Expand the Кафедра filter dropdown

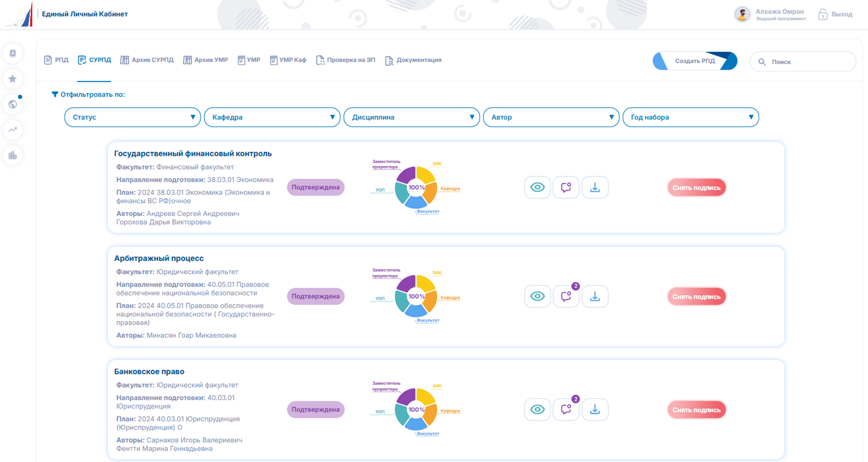click(x=272, y=117)
